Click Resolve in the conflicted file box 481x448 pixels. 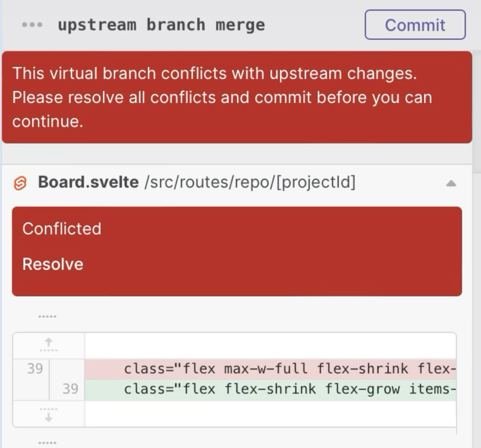coord(53,264)
